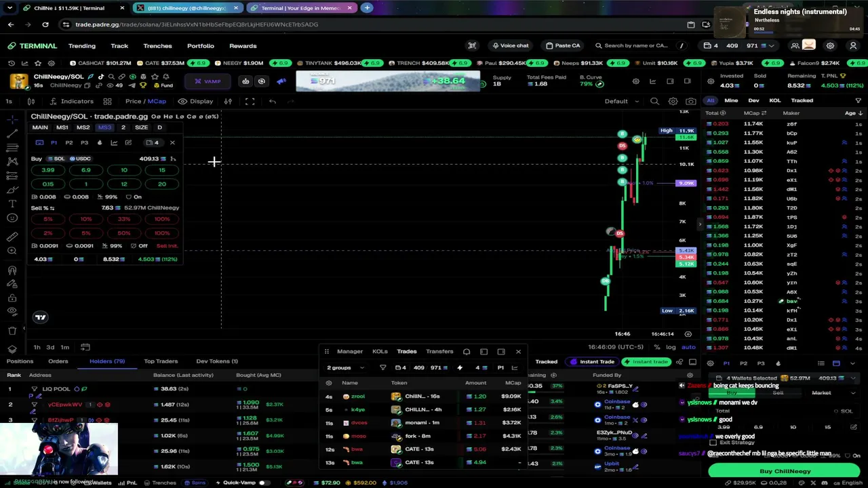This screenshot has height=488, width=868.
Task: Click the filter funnel in trades list
Action: [382, 368]
